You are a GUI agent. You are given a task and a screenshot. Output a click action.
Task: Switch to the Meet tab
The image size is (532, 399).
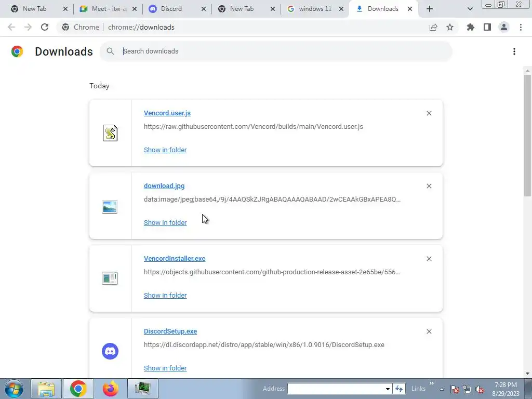(x=103, y=9)
